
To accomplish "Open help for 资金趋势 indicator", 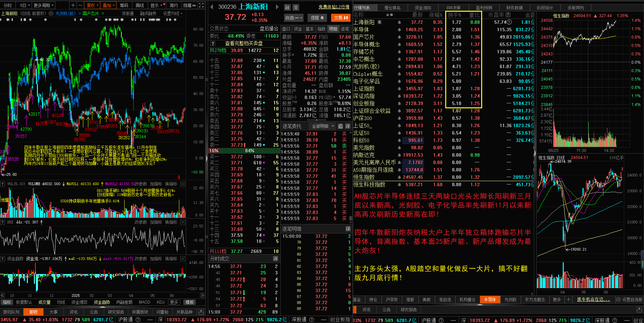I will [x=3, y=259].
